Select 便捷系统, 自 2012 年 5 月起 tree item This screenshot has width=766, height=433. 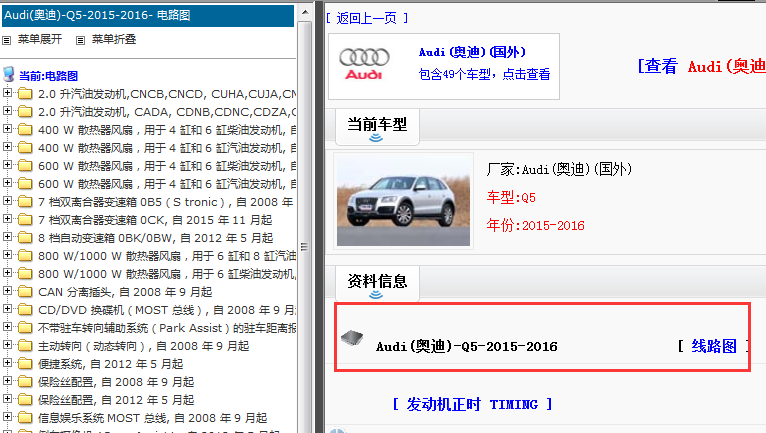pos(111,364)
